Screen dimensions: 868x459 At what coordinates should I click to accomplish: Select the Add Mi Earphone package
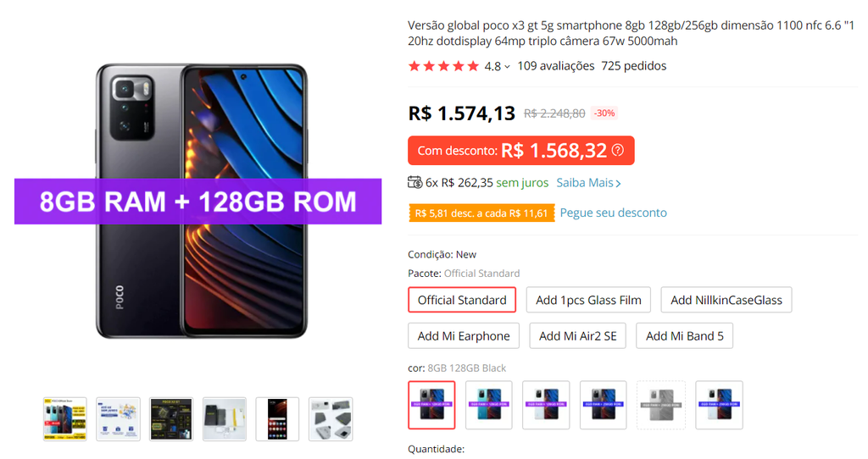click(x=464, y=335)
